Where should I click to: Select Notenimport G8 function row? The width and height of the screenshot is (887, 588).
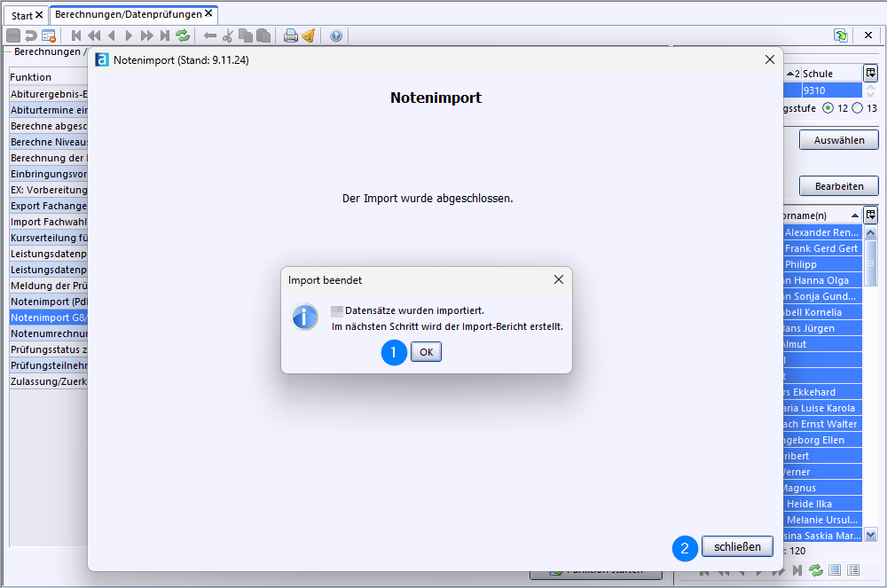[x=49, y=318]
